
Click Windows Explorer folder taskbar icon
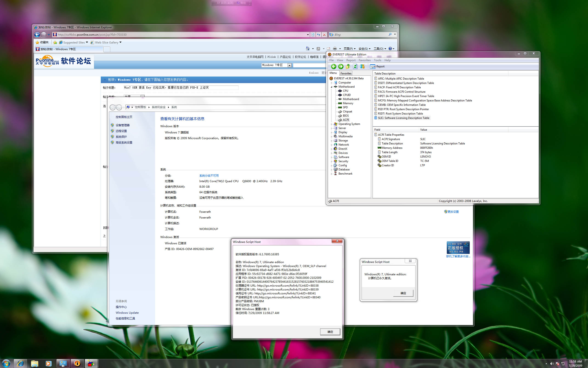34,364
